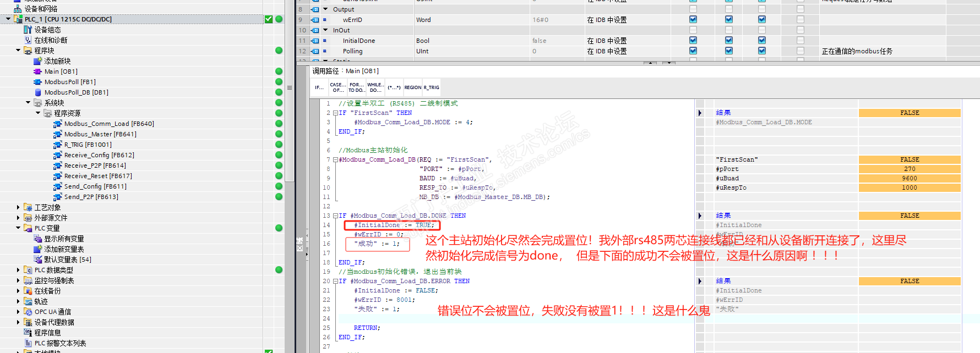Click the 添加新块 add block icon
This screenshot has width=980, height=353.
click(x=38, y=61)
